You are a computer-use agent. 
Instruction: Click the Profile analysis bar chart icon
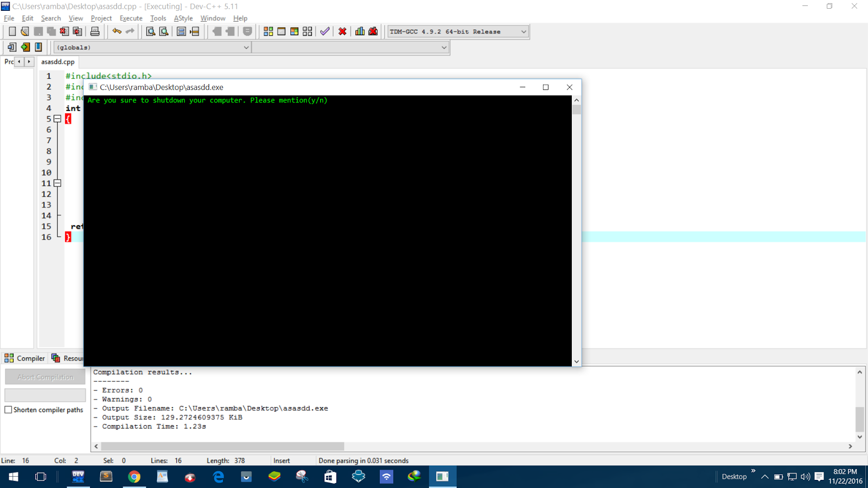[x=359, y=31]
